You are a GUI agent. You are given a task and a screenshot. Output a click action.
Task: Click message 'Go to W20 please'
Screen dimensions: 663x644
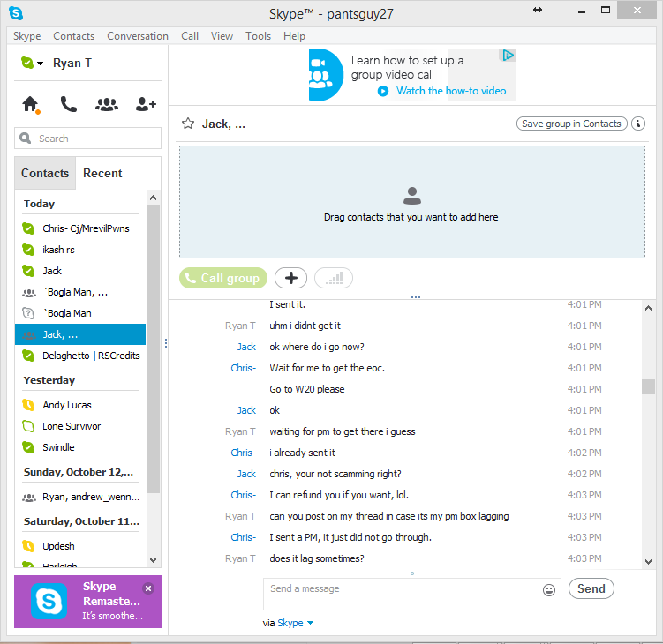tap(307, 389)
